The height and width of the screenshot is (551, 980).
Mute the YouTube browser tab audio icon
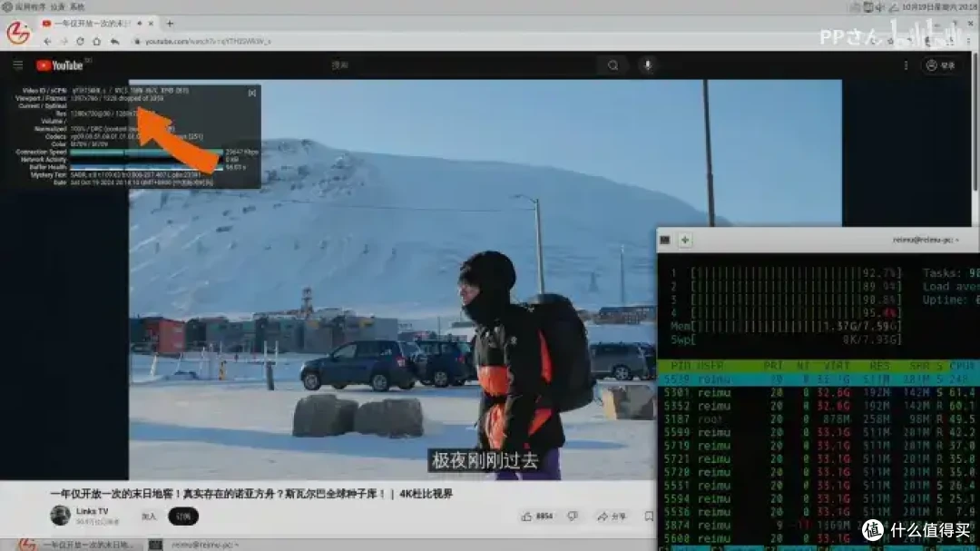click(140, 23)
